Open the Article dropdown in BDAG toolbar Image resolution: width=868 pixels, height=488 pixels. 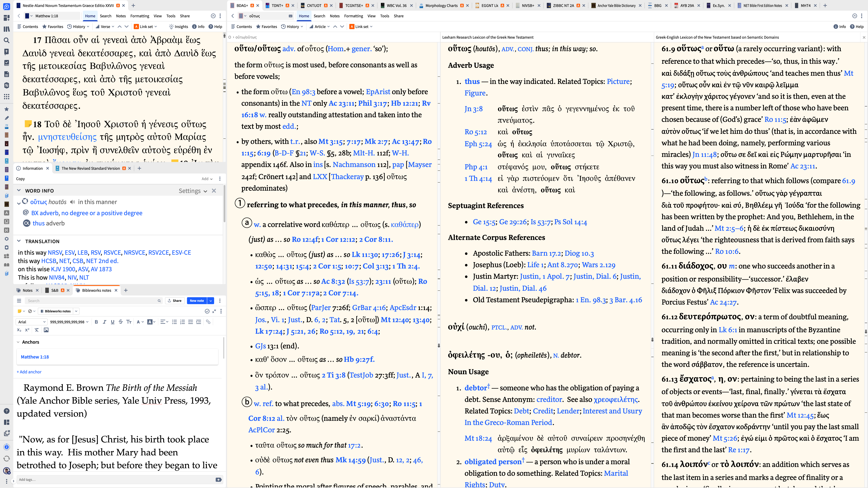click(x=319, y=27)
